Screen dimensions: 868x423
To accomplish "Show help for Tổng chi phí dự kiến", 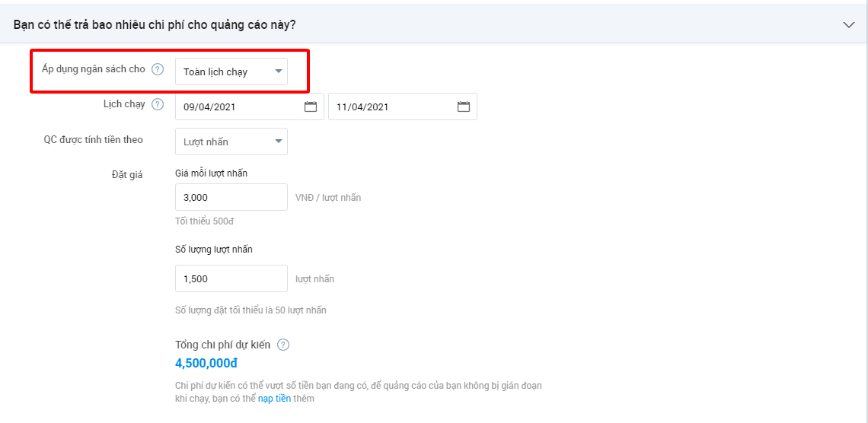I will pyautogui.click(x=283, y=345).
